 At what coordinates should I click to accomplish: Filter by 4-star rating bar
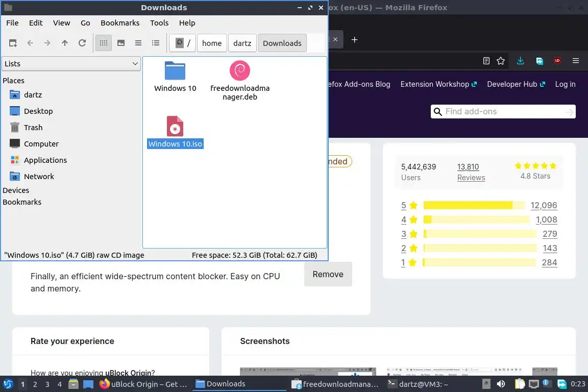476,219
